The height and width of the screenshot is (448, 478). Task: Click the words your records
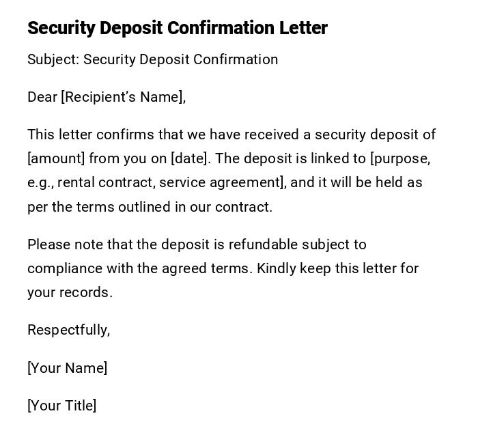(70, 292)
